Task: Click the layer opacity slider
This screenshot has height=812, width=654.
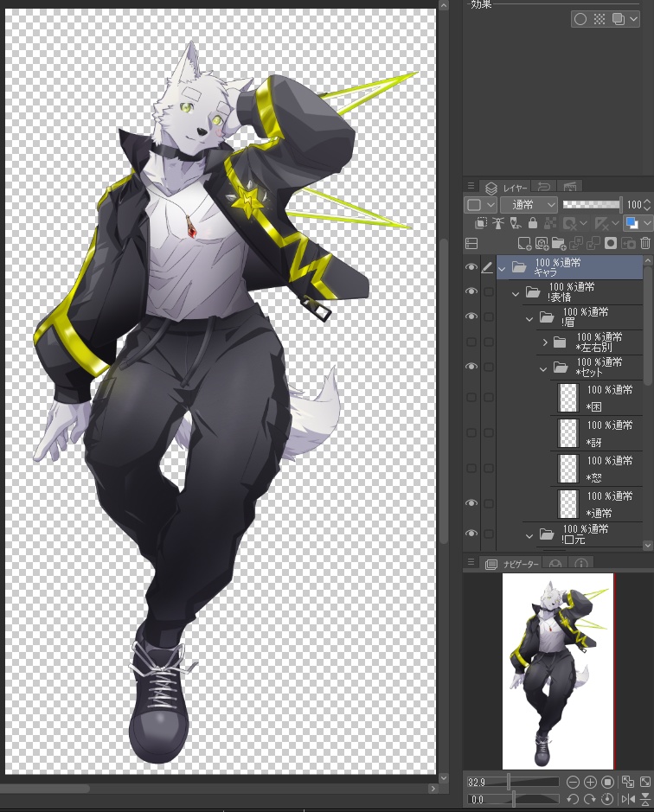Action: click(592, 205)
